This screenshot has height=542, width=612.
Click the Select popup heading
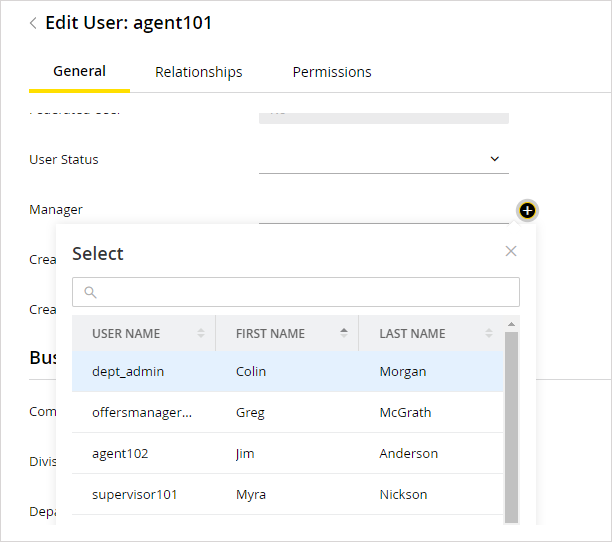[x=98, y=254]
